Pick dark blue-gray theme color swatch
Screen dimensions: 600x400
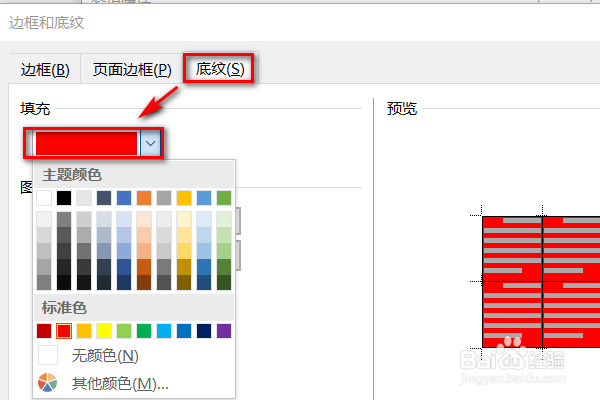(104, 198)
